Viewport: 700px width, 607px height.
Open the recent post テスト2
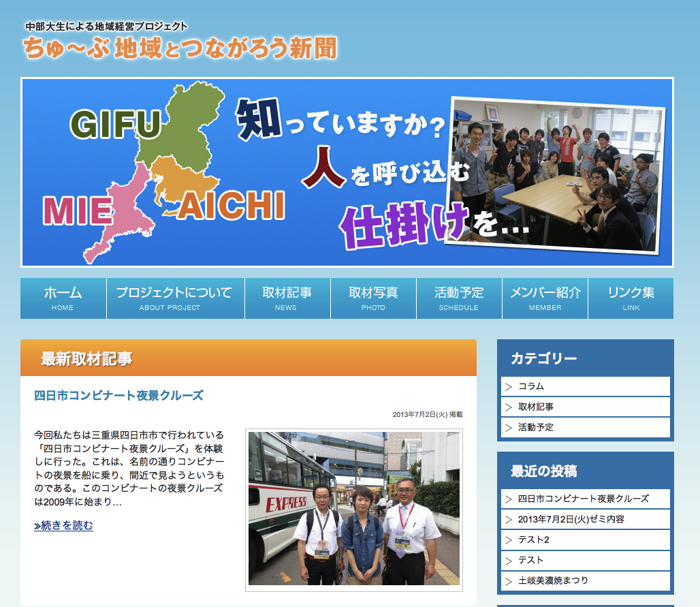pyautogui.click(x=534, y=540)
